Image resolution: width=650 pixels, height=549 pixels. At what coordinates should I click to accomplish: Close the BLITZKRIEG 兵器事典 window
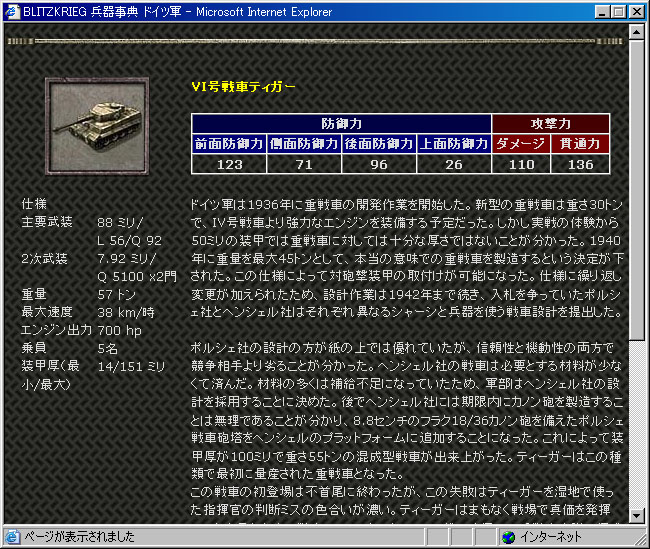click(636, 11)
